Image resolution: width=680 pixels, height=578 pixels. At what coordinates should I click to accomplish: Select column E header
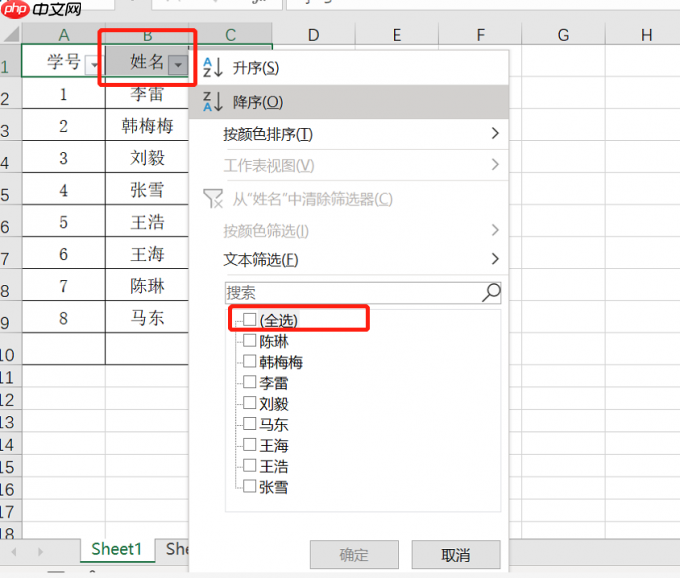pos(397,34)
